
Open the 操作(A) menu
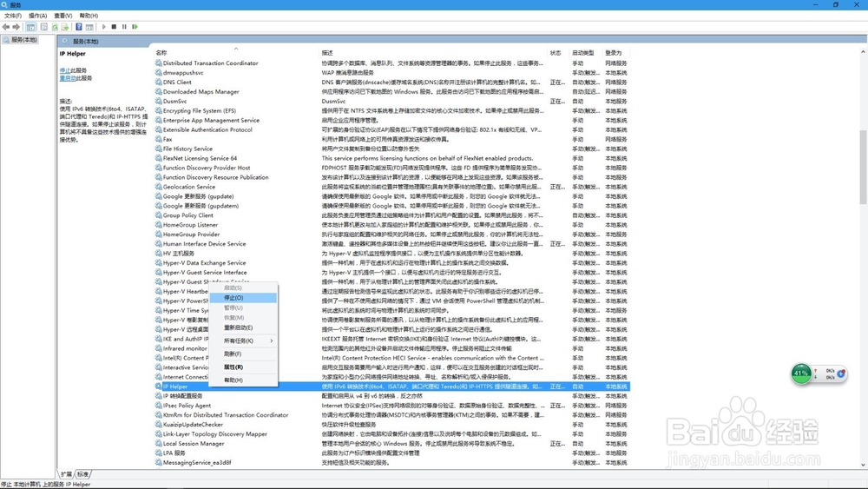(37, 16)
